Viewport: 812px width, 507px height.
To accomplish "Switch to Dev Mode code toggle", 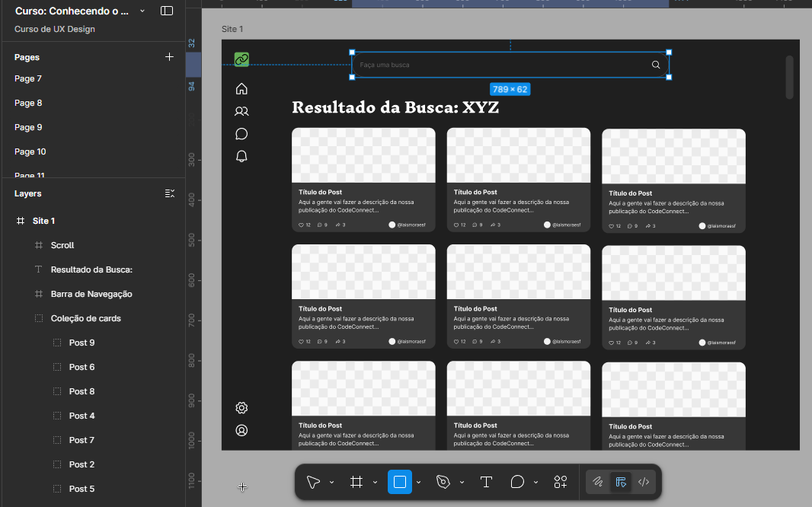I will pyautogui.click(x=644, y=482).
